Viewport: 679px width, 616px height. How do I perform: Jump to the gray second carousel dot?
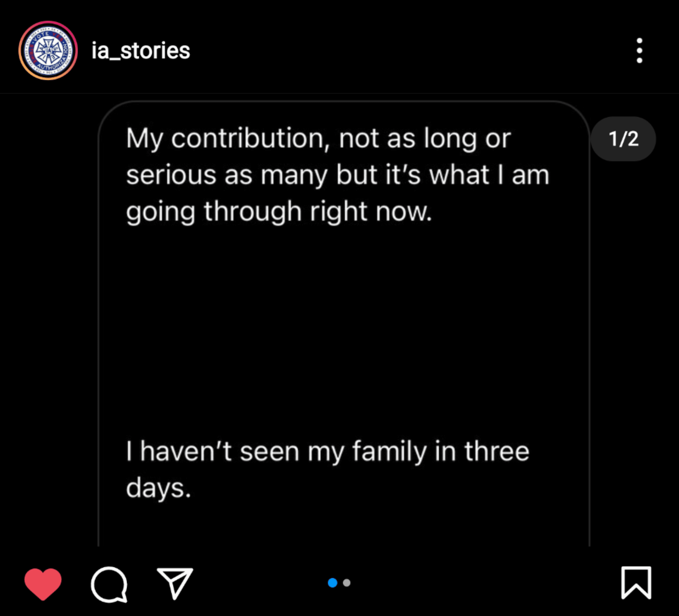(x=346, y=582)
